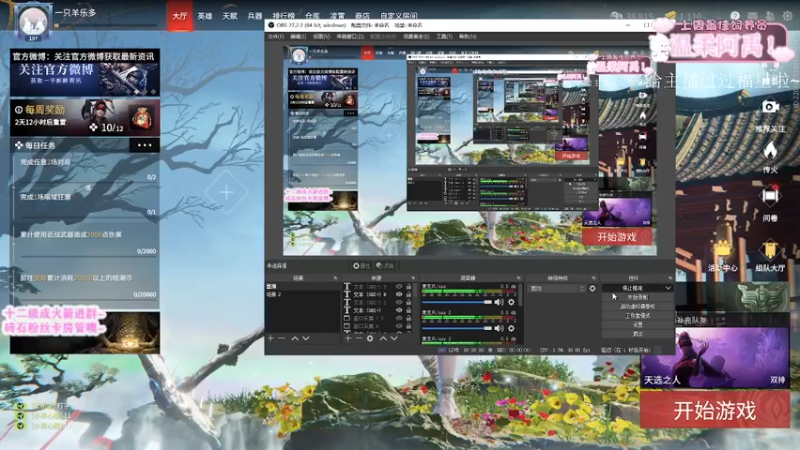Toggle eye visibility of 窗口采集 7 2 source
Image resolution: width=800 pixels, height=450 pixels.
pos(399,318)
